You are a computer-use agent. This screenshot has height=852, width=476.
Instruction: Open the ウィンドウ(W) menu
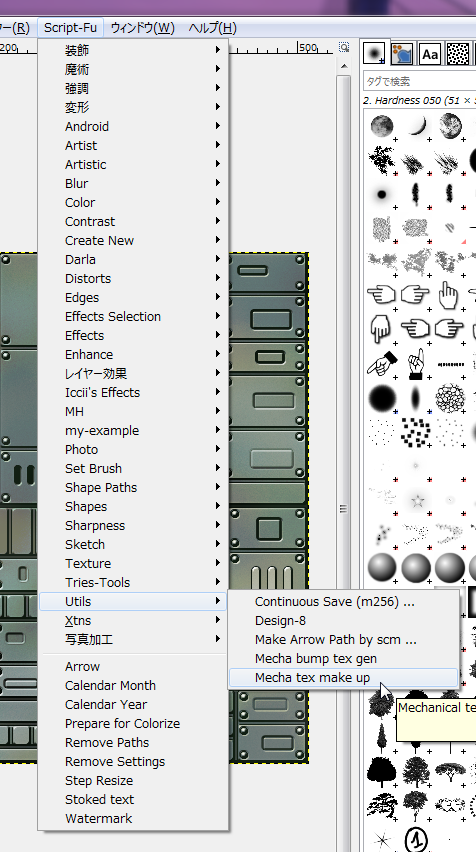pos(142,28)
